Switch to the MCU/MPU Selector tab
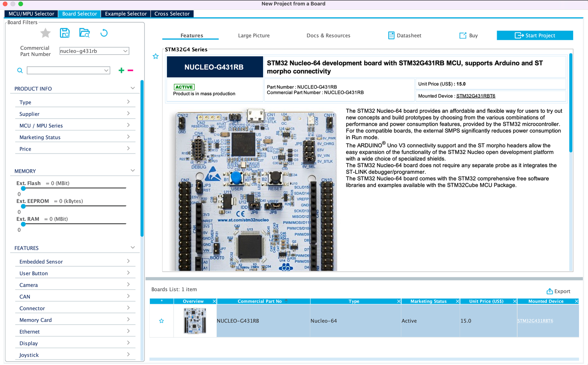 pos(31,14)
